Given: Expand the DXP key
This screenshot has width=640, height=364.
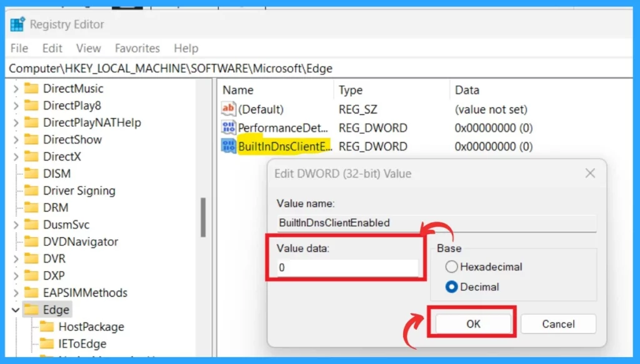Looking at the screenshot, I should click(16, 276).
